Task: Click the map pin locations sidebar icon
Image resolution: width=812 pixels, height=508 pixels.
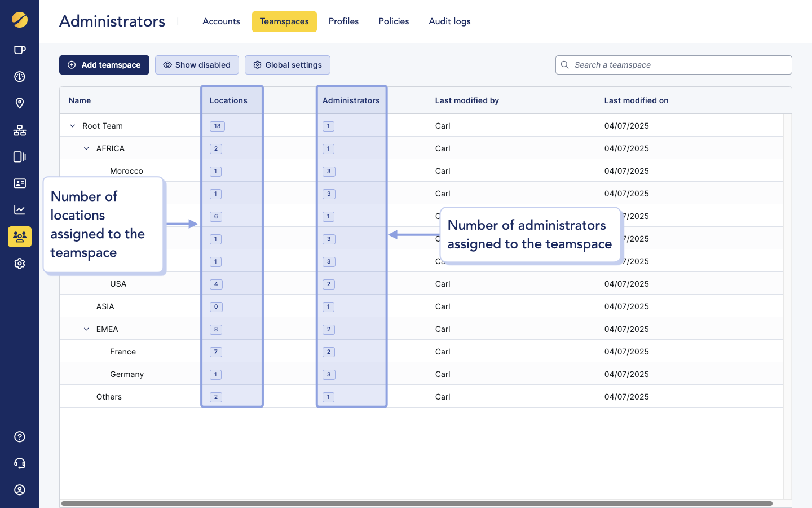Action: (20, 103)
